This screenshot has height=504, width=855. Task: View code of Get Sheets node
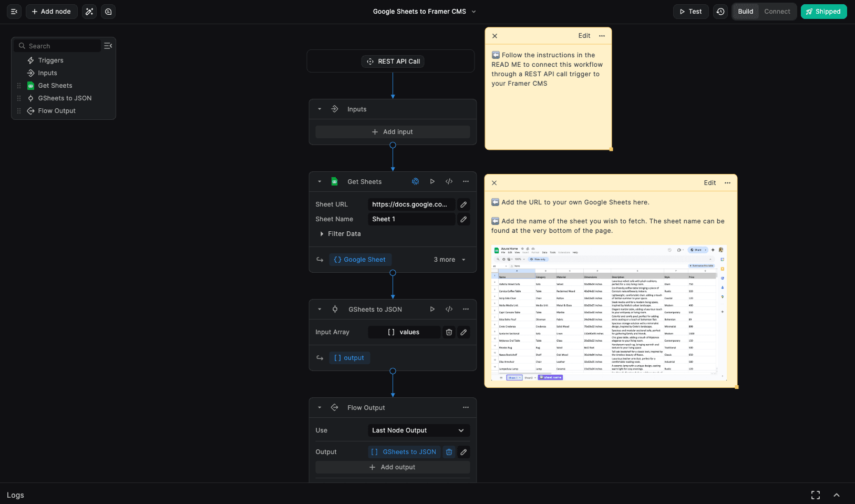(449, 181)
